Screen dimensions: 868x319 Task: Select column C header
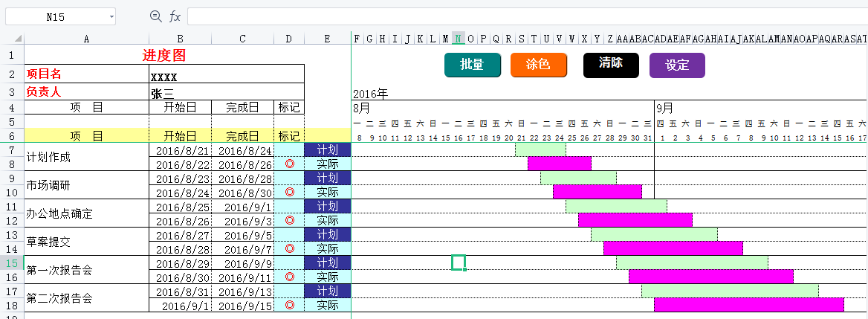tap(242, 39)
